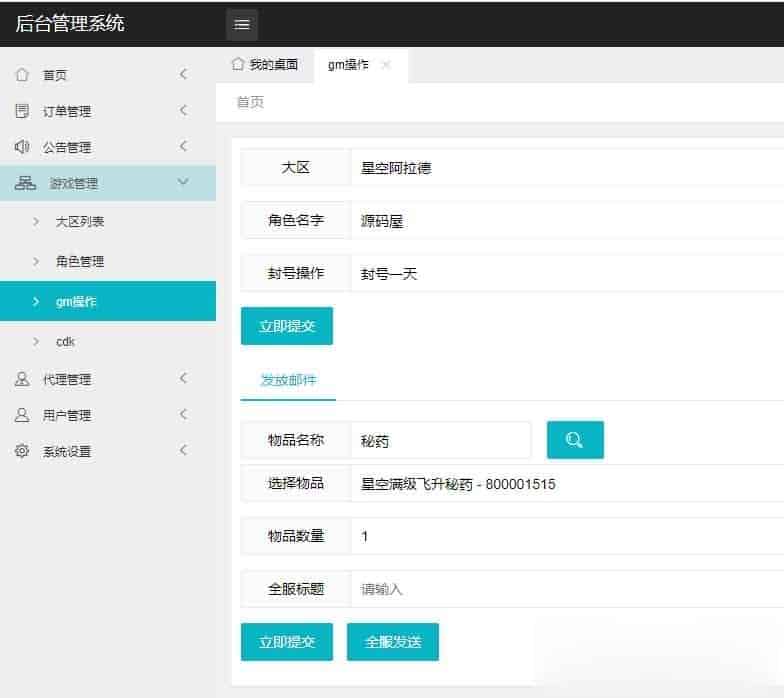Click the 选择物品 field label
Image resolution: width=784 pixels, height=698 pixels.
[x=296, y=483]
